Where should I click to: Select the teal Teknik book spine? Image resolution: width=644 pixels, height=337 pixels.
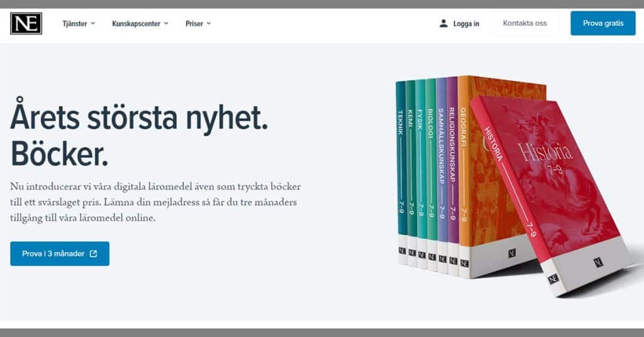click(x=401, y=172)
